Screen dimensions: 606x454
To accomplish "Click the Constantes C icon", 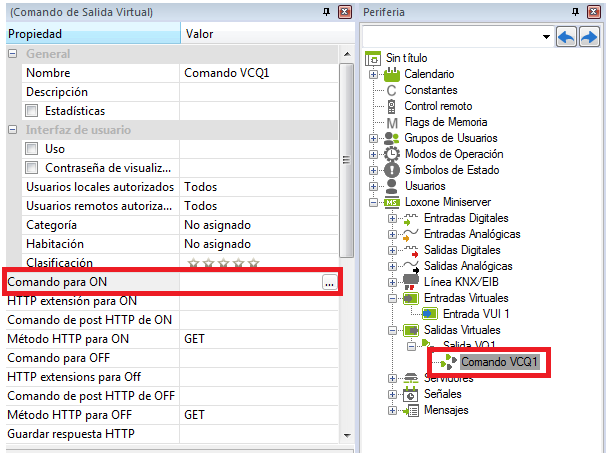I will click(x=392, y=90).
